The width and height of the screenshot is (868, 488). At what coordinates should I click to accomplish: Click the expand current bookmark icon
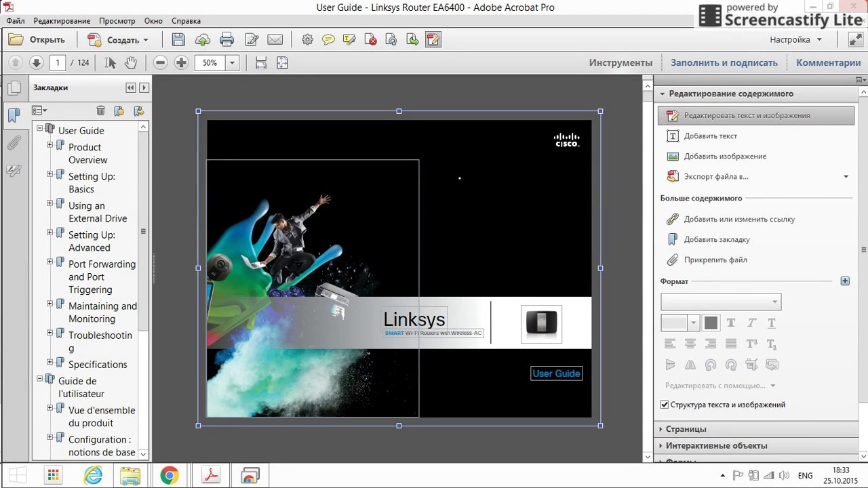coord(138,110)
